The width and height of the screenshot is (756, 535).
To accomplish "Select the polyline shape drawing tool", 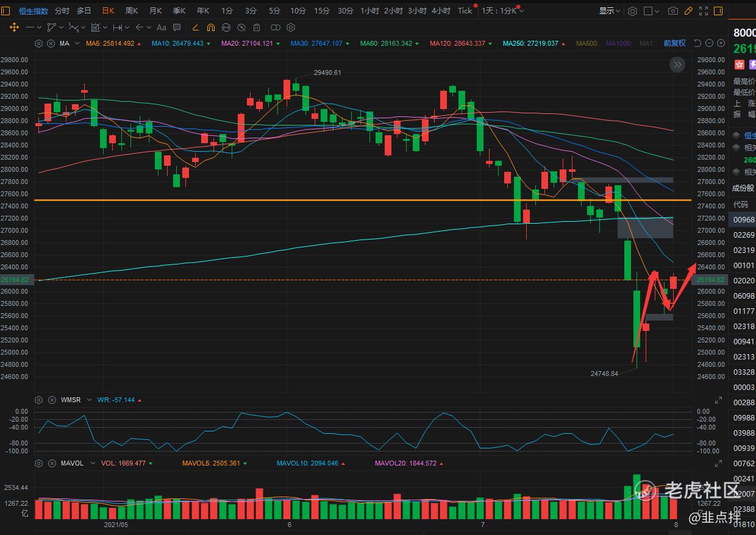I will [x=51, y=27].
